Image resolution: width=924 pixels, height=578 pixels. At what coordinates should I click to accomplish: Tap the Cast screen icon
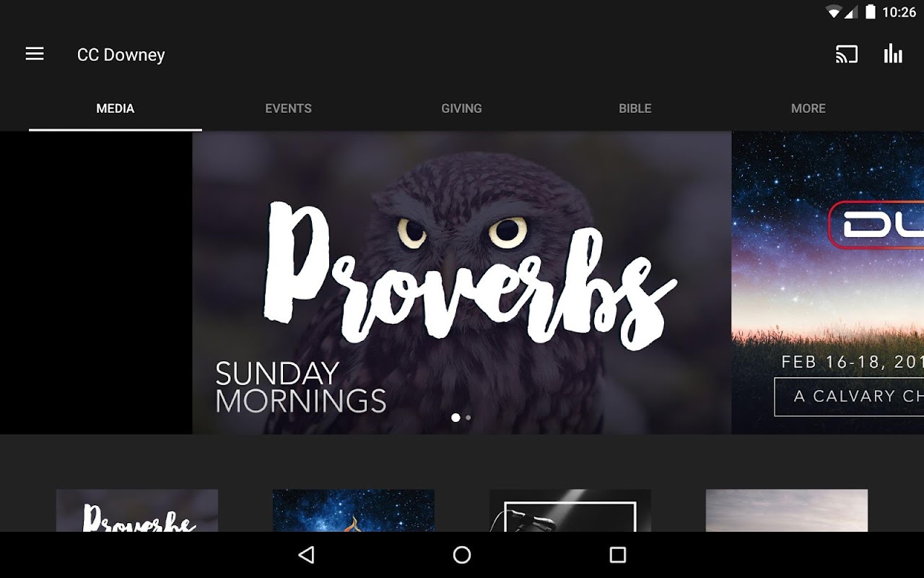[846, 54]
